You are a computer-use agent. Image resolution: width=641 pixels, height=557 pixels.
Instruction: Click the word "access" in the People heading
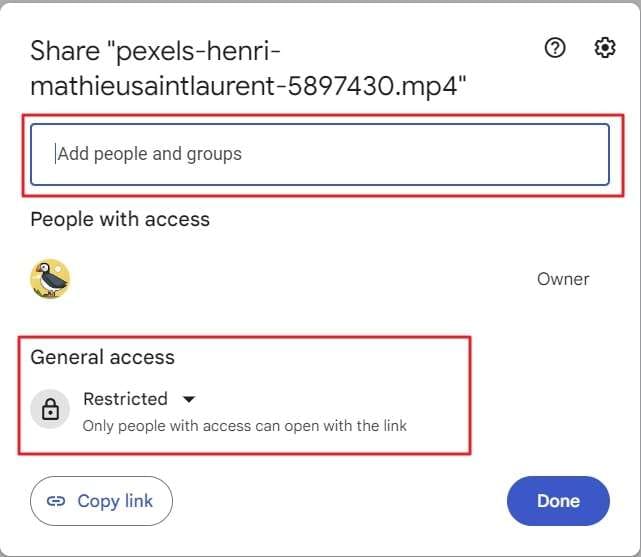pyautogui.click(x=177, y=219)
